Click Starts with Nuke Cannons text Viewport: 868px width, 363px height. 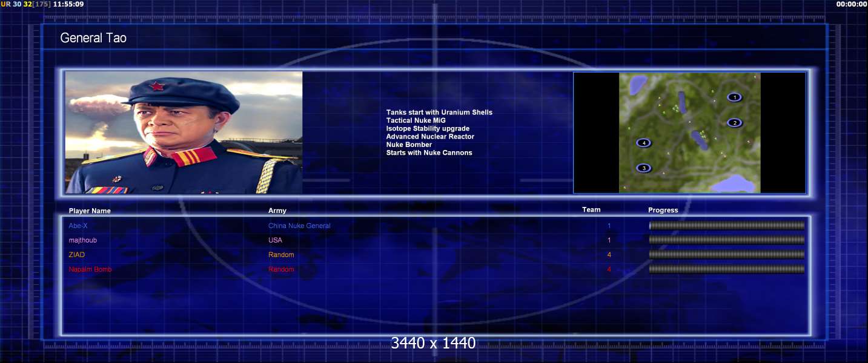pos(429,152)
